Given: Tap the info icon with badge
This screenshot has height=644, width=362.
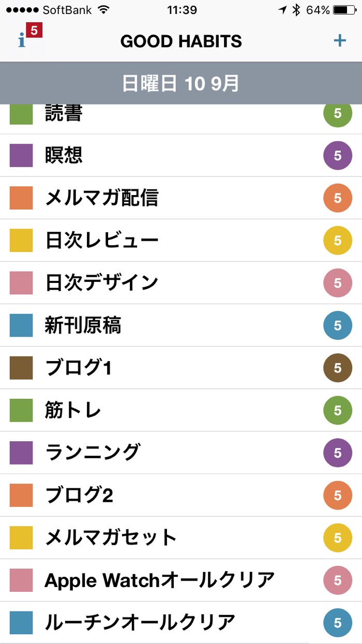Looking at the screenshot, I should coord(25,39).
